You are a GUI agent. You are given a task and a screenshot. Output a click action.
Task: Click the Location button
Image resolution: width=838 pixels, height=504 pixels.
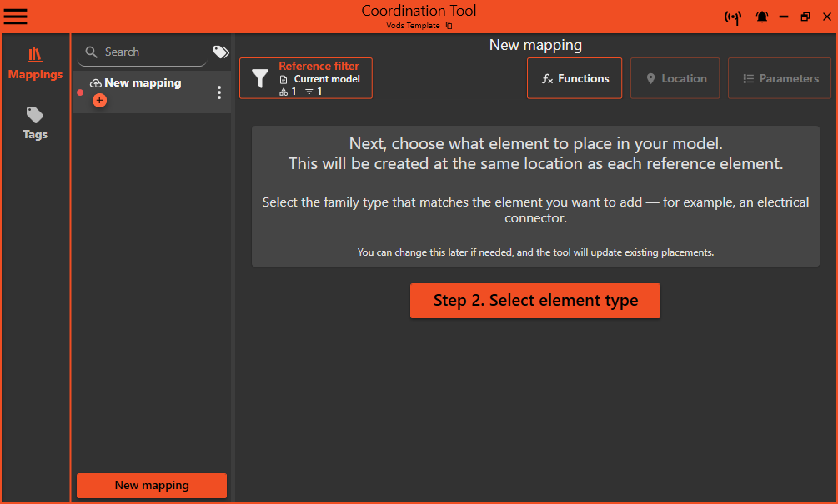(x=675, y=78)
